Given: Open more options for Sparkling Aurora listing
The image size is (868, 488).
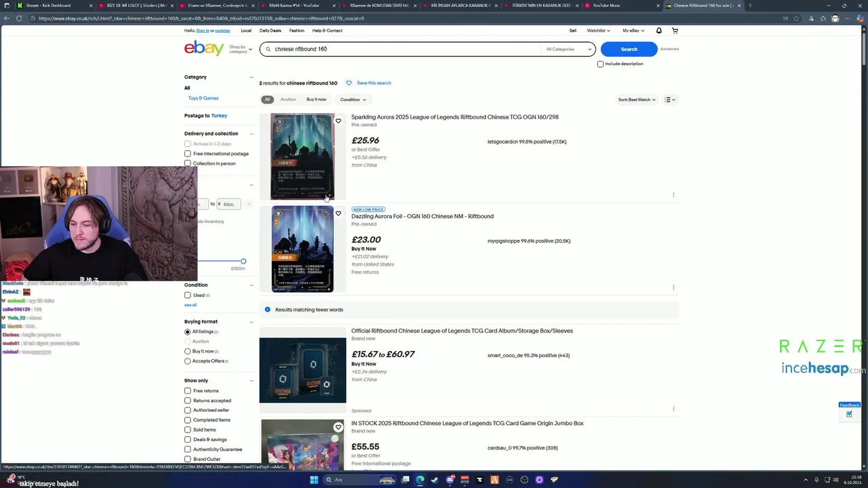Looking at the screenshot, I should [673, 195].
